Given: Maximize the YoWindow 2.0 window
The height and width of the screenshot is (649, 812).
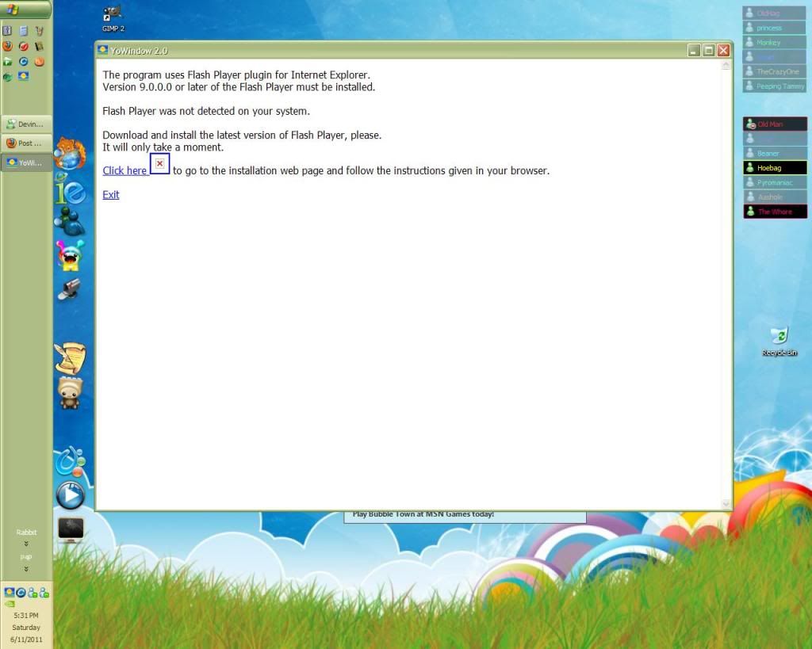Looking at the screenshot, I should tap(709, 50).
